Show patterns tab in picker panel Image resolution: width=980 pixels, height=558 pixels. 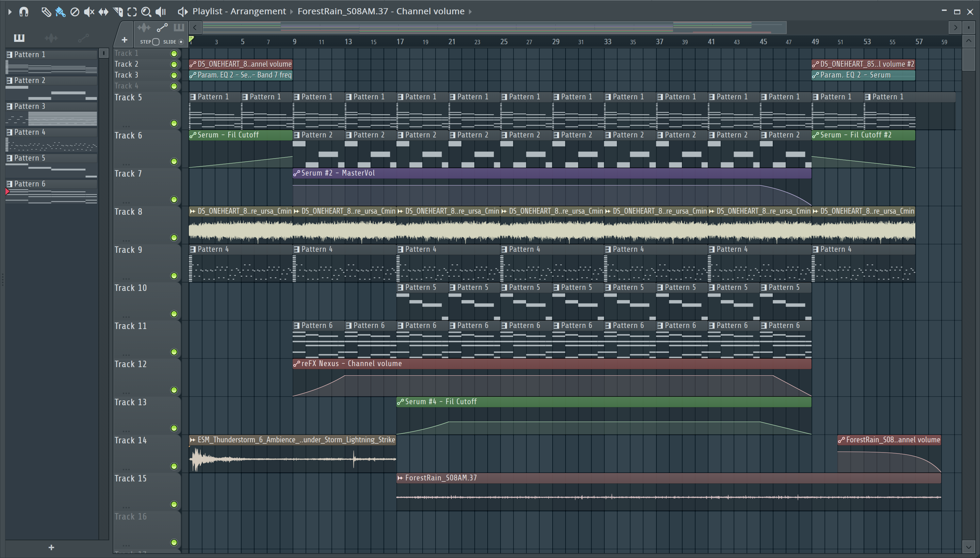[x=19, y=38]
